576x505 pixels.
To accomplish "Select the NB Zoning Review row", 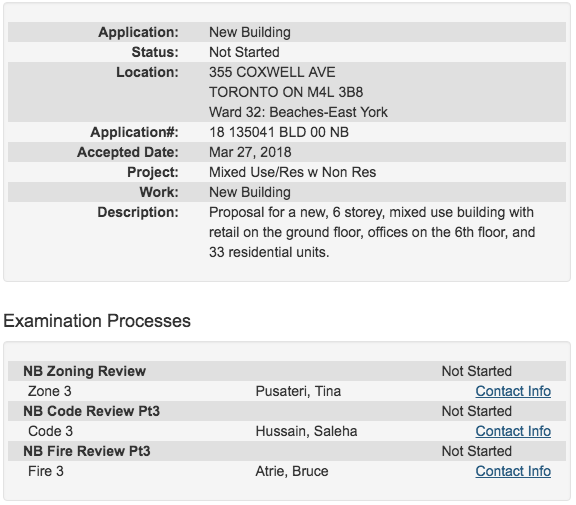I will (287, 371).
